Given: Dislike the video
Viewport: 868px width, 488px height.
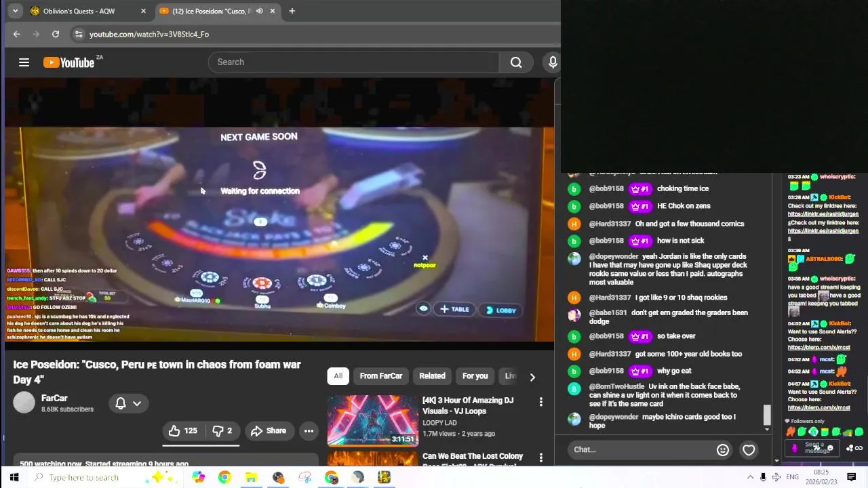Looking at the screenshot, I should click(222, 430).
